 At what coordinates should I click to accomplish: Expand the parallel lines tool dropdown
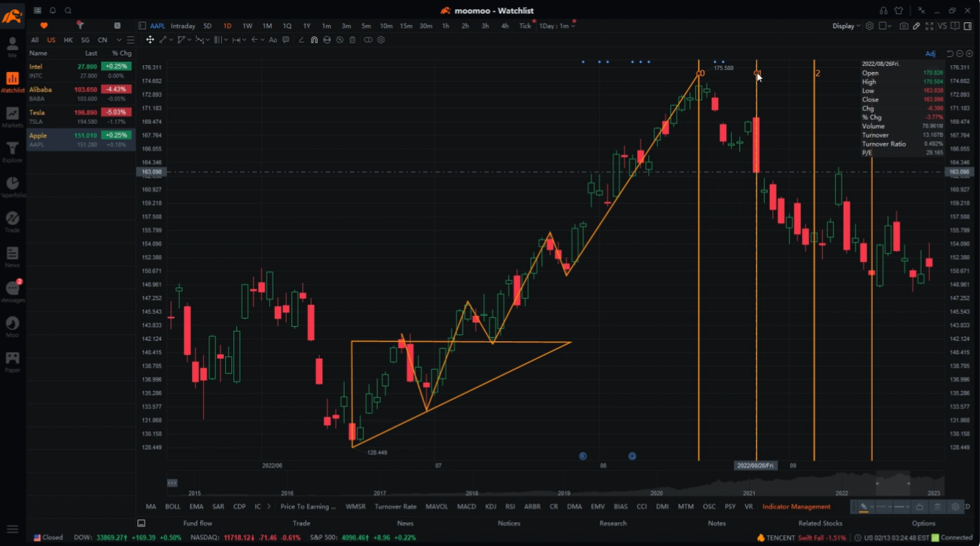[x=226, y=40]
